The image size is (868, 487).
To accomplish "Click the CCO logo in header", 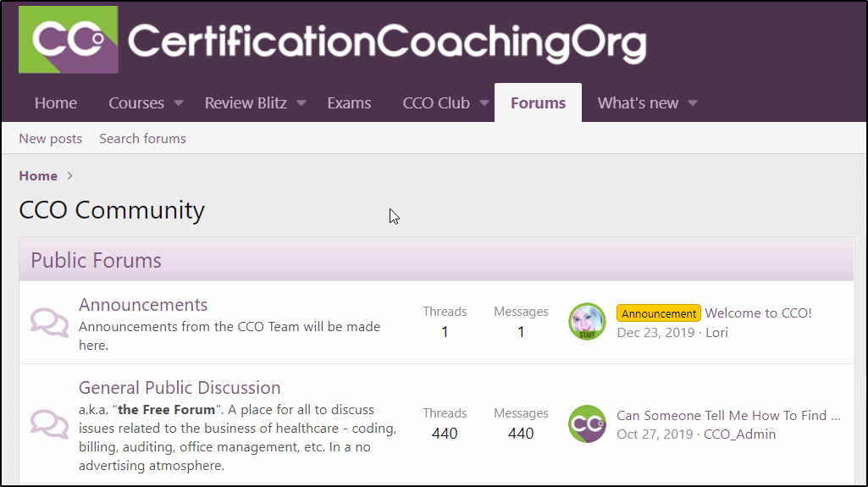I will pyautogui.click(x=69, y=39).
